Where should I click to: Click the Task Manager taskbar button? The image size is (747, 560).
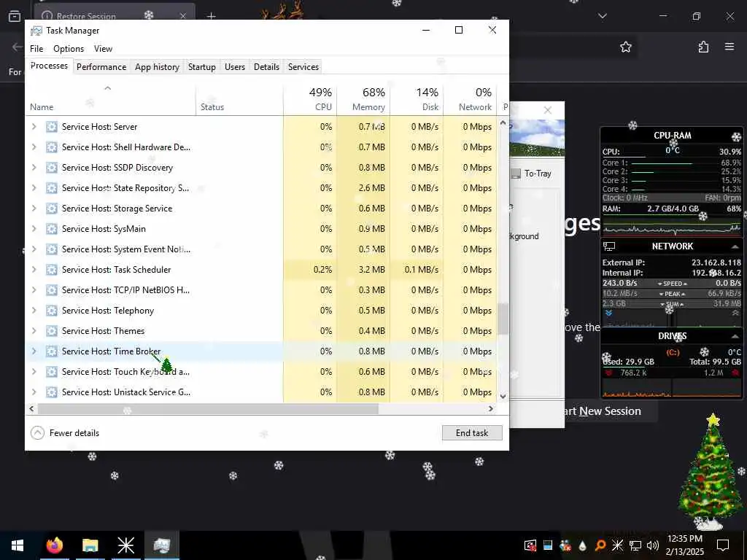(x=161, y=545)
